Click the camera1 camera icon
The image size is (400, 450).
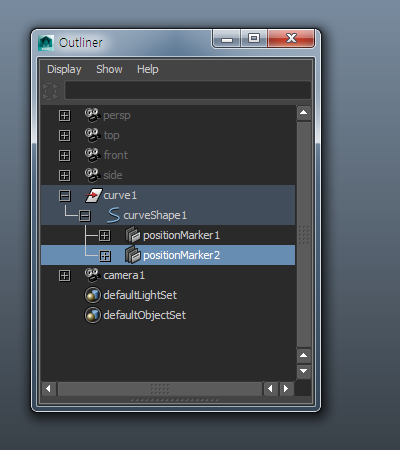pyautogui.click(x=92, y=275)
